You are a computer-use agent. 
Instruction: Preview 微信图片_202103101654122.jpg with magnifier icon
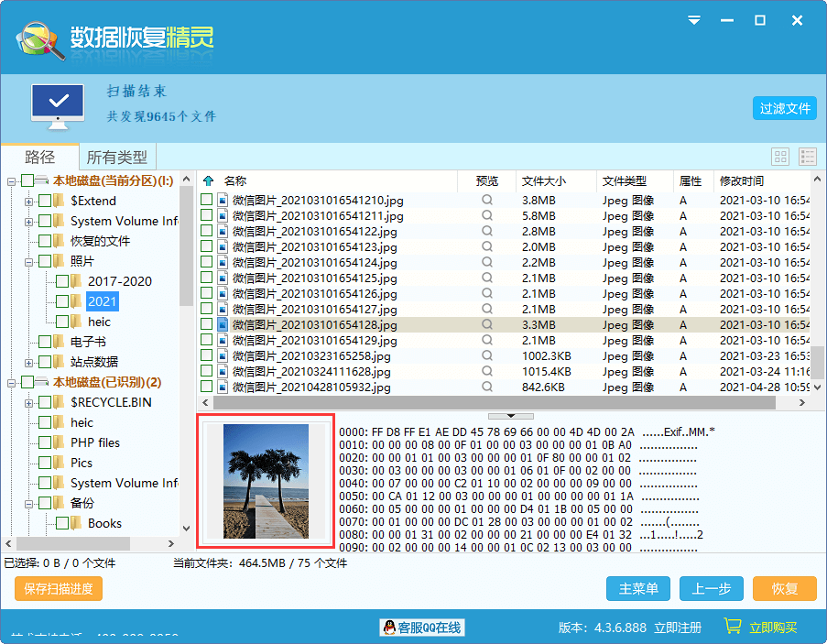pos(487,231)
